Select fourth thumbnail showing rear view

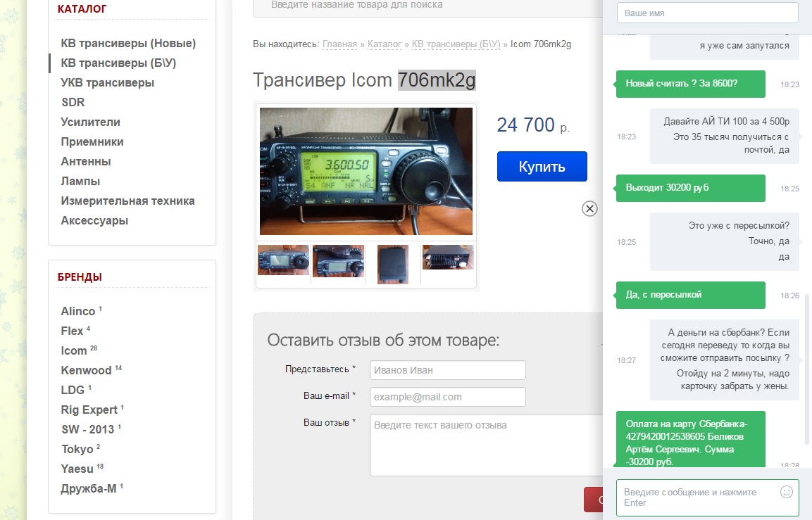point(448,257)
